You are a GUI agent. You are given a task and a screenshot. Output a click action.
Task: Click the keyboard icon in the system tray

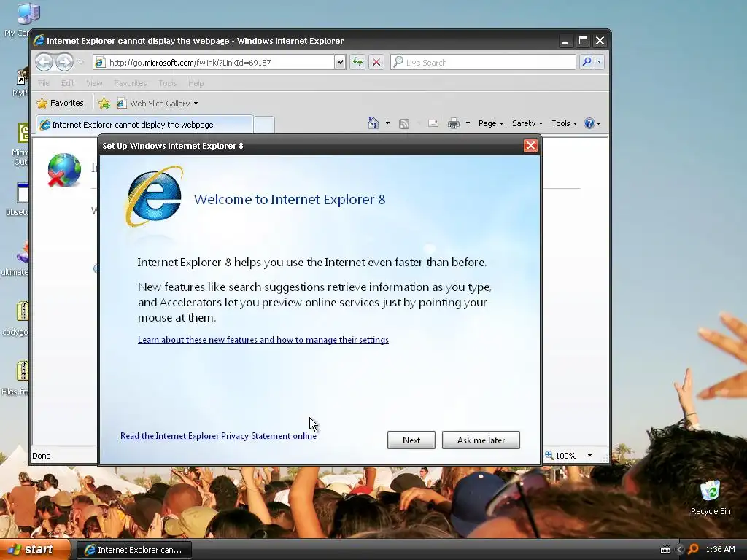(x=665, y=550)
